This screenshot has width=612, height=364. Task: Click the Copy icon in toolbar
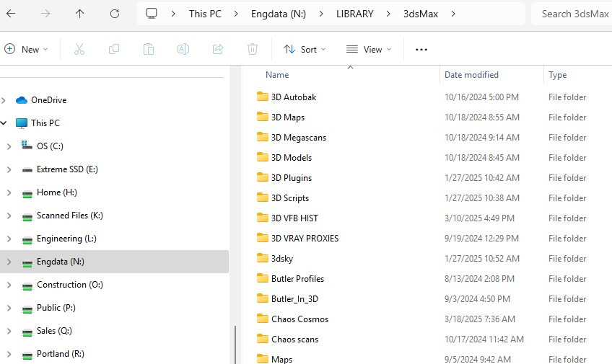114,49
